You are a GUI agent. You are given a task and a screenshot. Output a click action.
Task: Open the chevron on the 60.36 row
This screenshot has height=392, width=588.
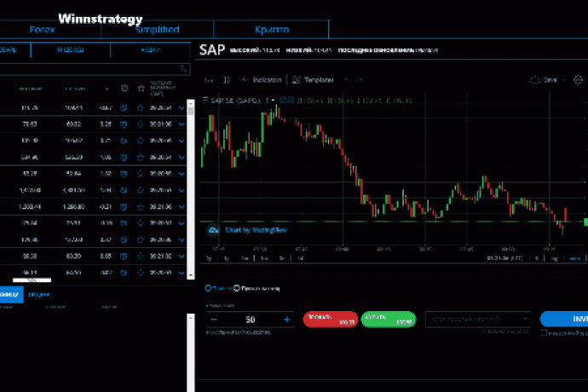(x=182, y=257)
